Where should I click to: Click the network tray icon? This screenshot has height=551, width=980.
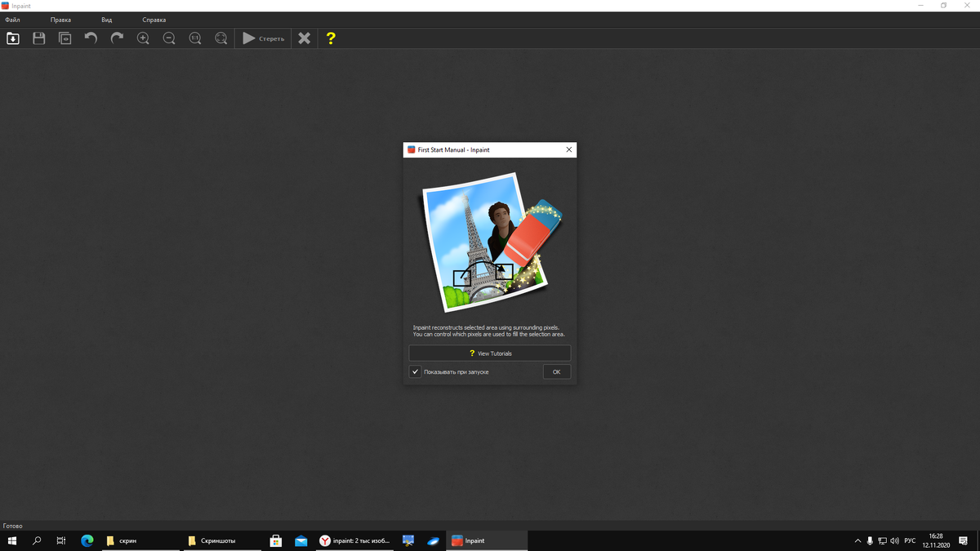coord(882,540)
